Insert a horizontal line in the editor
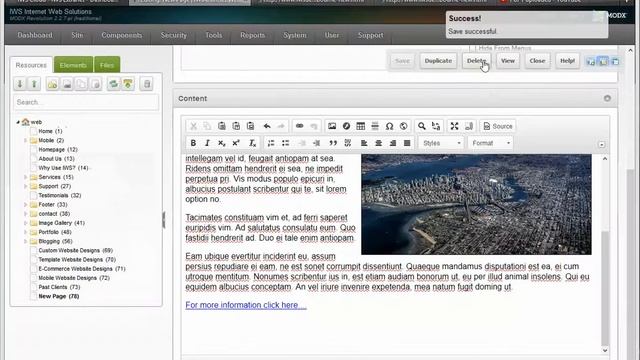Viewport: 640px width, 360px height. tap(375, 126)
